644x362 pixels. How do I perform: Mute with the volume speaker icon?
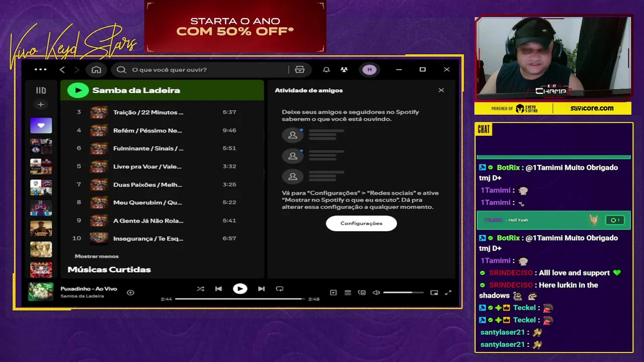[x=376, y=292]
